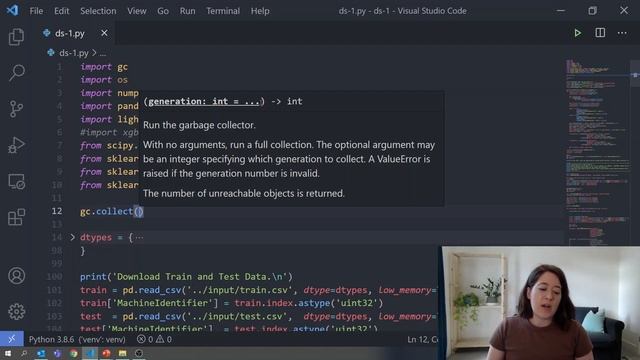Click line number 100 in the gutter
The width and height of the screenshot is (640, 360).
(54, 277)
